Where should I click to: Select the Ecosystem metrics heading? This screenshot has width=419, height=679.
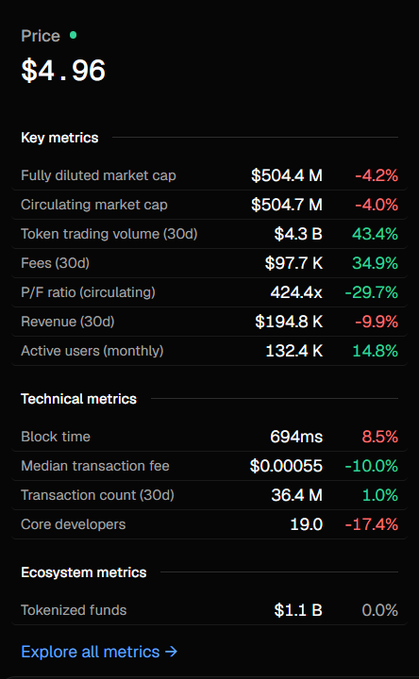click(84, 572)
